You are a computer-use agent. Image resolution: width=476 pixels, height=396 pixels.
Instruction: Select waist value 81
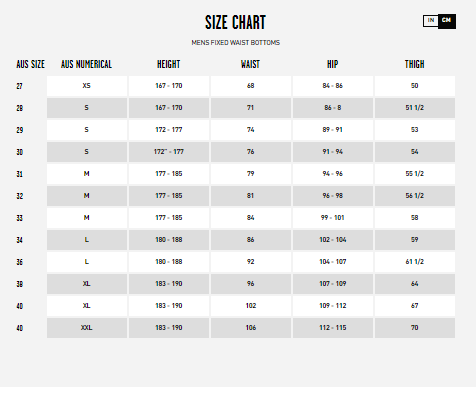coord(251,196)
